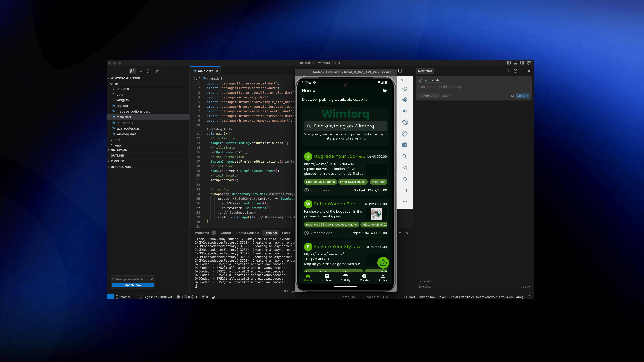Switch to the Debug Console tab

pos(248,233)
